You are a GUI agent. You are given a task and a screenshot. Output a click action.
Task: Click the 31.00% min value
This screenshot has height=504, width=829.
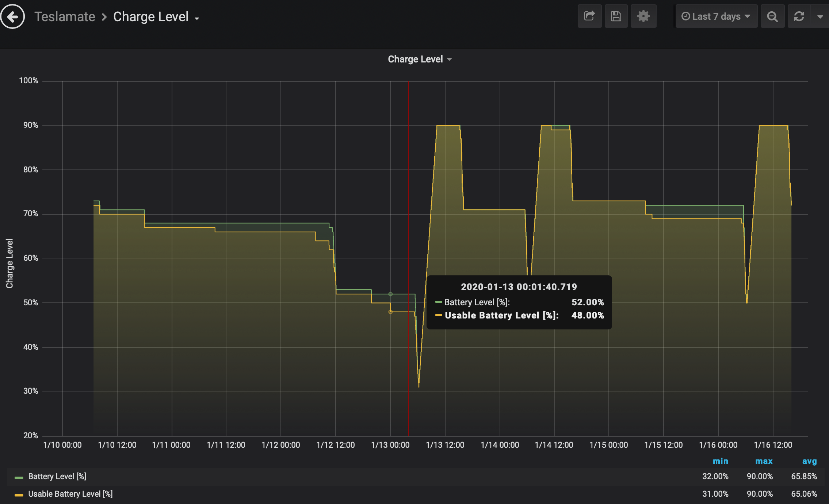715,494
